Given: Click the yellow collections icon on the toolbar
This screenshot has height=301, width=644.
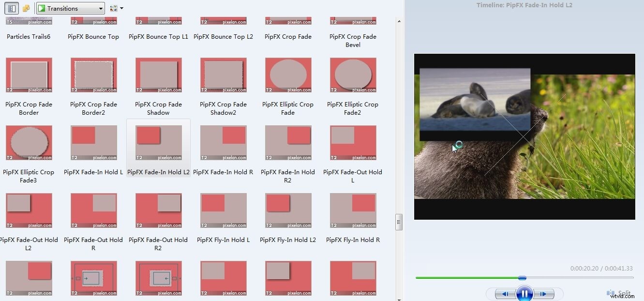Looking at the screenshot, I should coord(27,8).
